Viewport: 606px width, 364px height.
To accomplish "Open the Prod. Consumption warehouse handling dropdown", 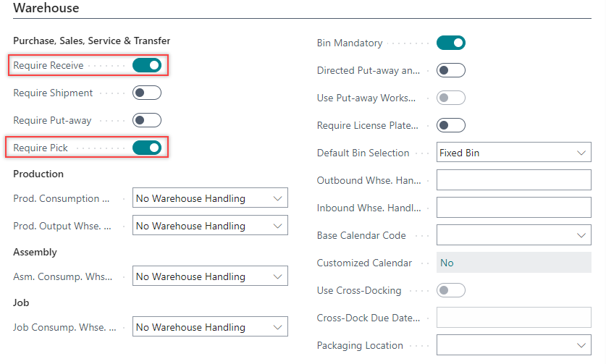I will click(x=210, y=198).
